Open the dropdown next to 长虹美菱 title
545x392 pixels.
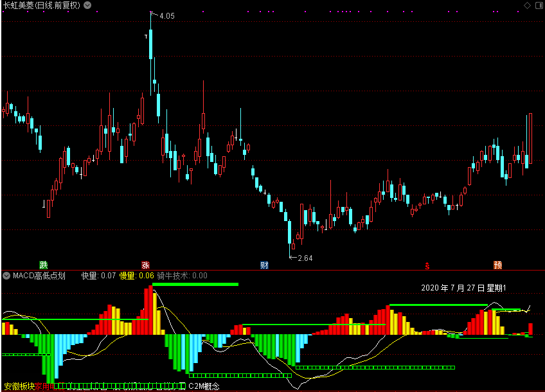point(87,5)
